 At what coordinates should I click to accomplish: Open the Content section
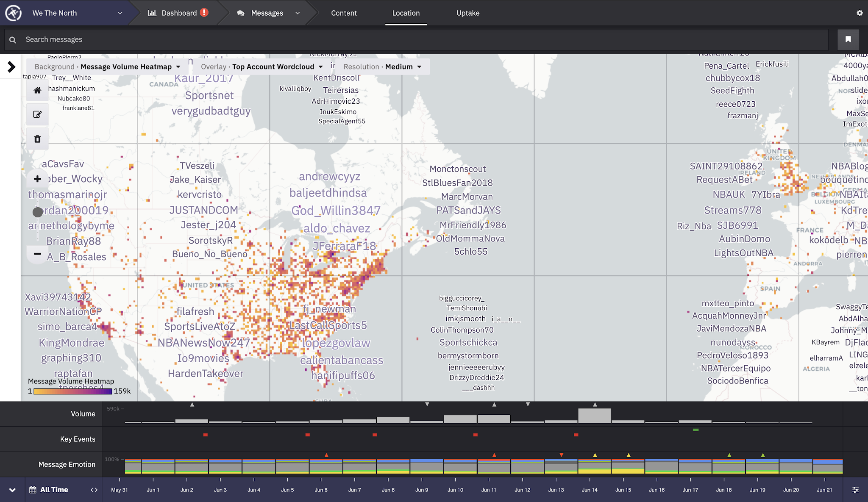tap(344, 13)
